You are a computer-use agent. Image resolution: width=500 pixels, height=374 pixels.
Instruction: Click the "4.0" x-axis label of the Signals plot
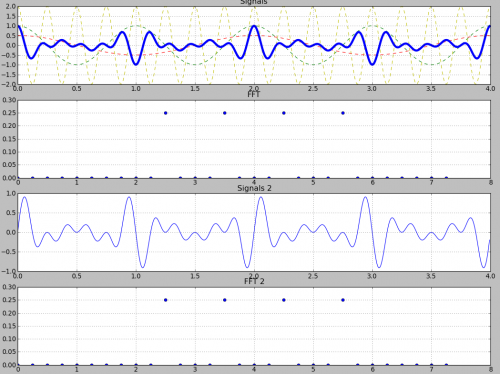tap(490, 89)
